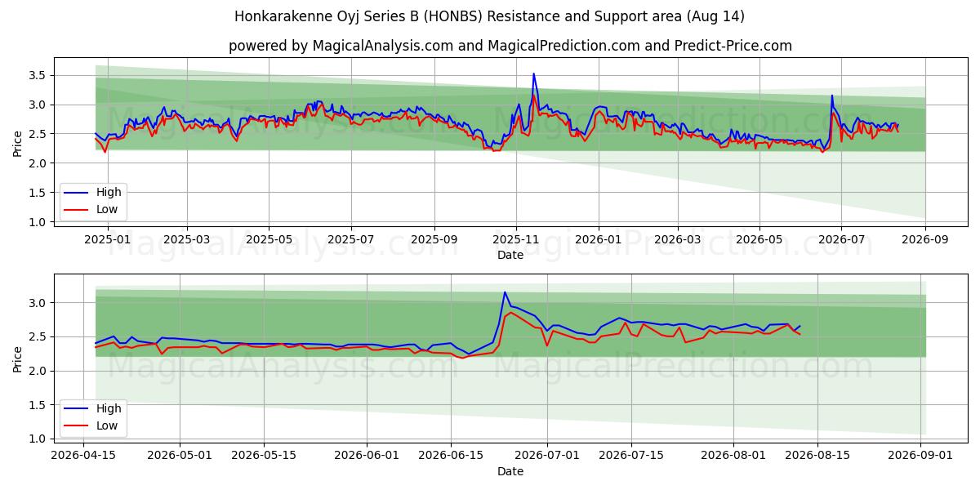Click the '2025-03' x-axis label
This screenshot has height=490, width=980.
click(x=187, y=239)
